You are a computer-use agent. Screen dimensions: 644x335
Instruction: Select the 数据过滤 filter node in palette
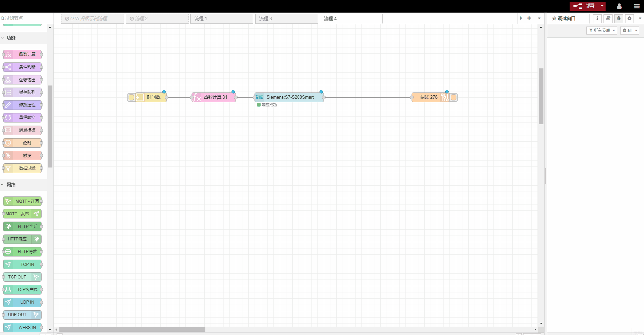click(x=22, y=168)
